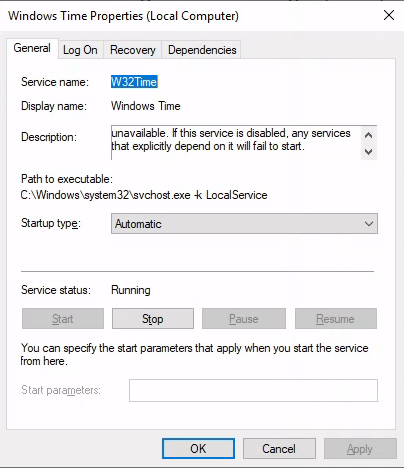This screenshot has height=468, width=404.
Task: Click the greyed-out Resume button
Action: tap(336, 319)
